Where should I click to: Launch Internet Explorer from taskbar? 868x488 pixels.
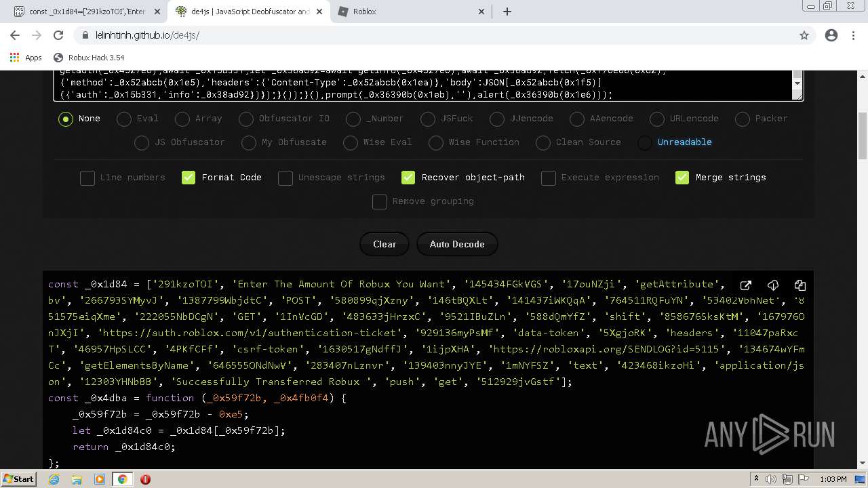click(54, 479)
